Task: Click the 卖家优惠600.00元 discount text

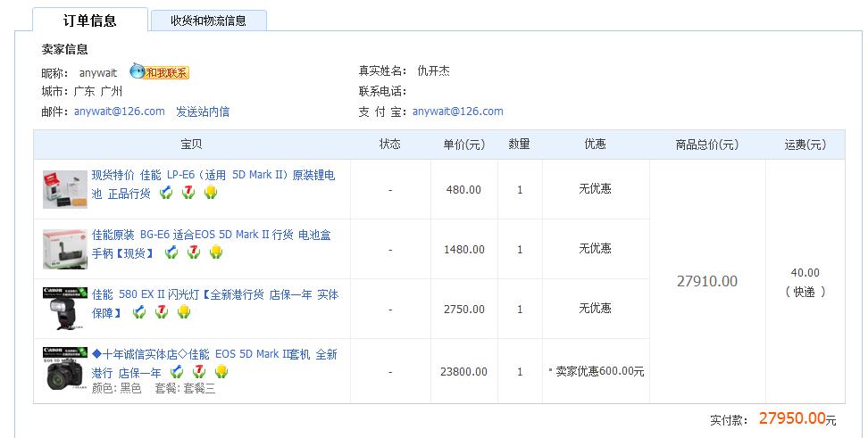Action: pyautogui.click(x=600, y=372)
